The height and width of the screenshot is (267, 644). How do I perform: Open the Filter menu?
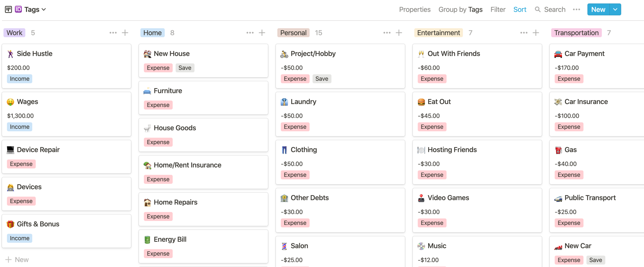click(498, 10)
